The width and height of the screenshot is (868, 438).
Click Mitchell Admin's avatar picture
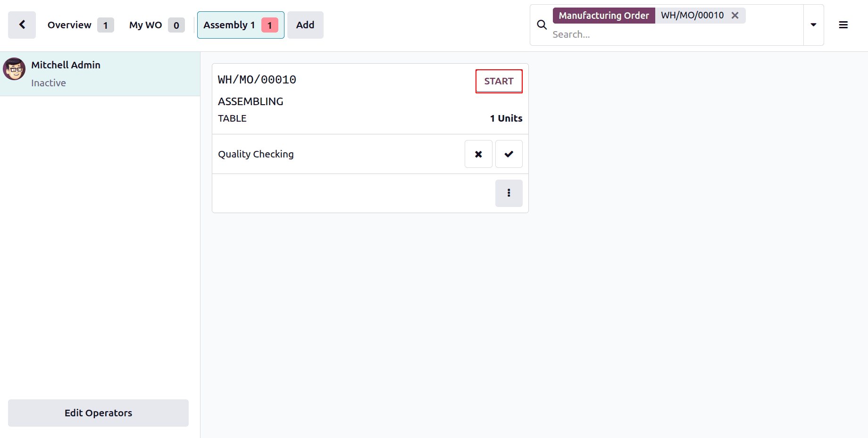14,69
